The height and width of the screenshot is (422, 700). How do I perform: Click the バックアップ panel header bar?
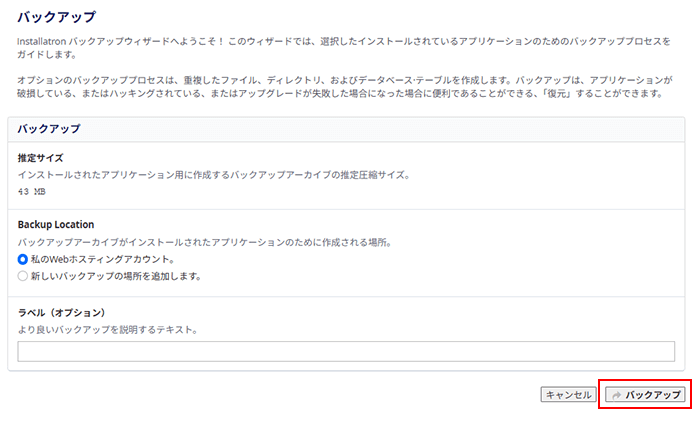(x=346, y=130)
